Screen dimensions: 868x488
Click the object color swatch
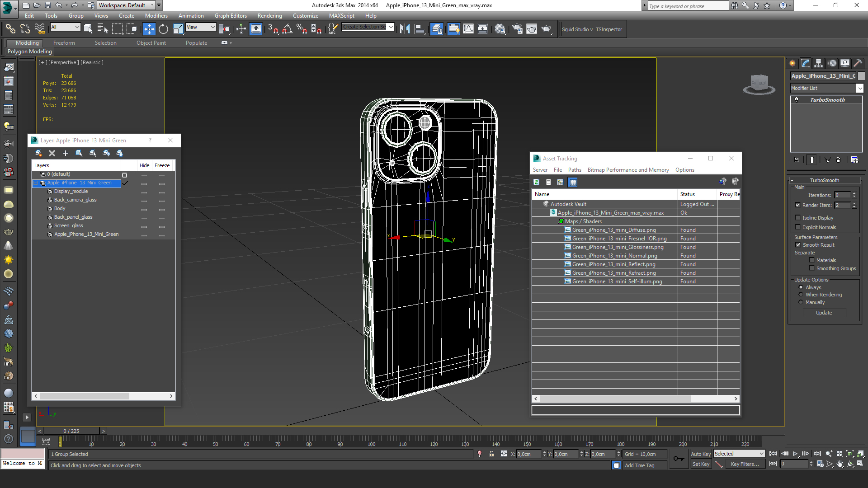(861, 76)
